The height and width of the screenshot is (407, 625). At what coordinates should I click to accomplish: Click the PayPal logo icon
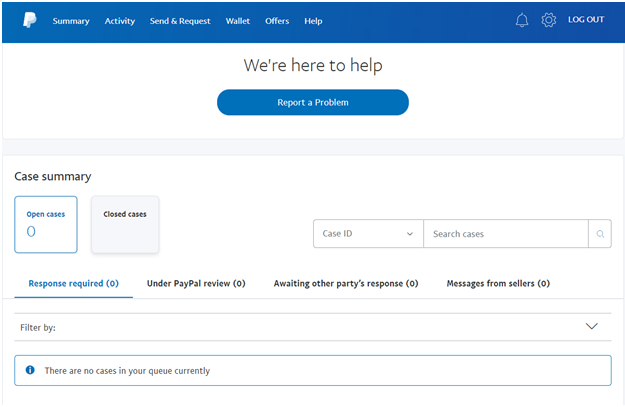tap(29, 20)
